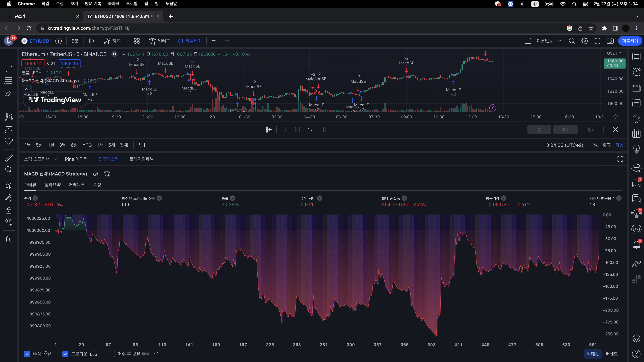
Task: Open MACD strategy settings gear
Action: [x=95, y=174]
